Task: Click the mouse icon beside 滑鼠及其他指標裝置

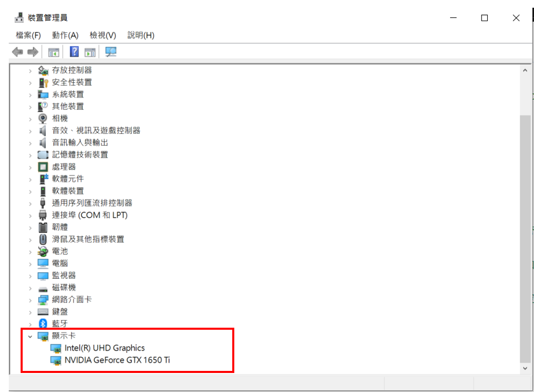Action: click(43, 239)
